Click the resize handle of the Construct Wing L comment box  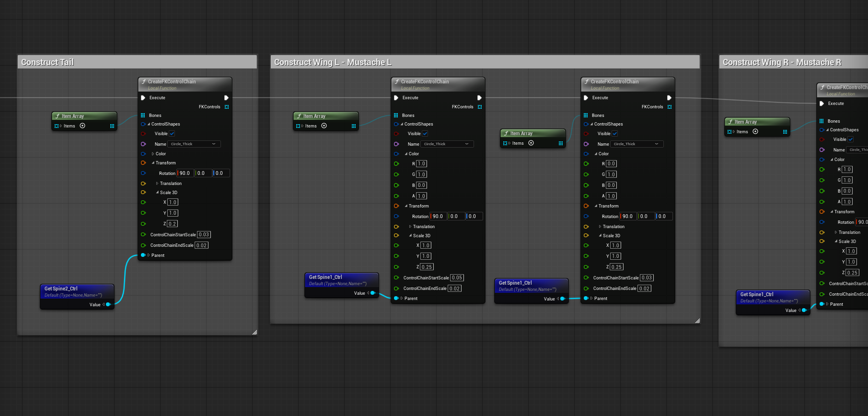click(697, 321)
